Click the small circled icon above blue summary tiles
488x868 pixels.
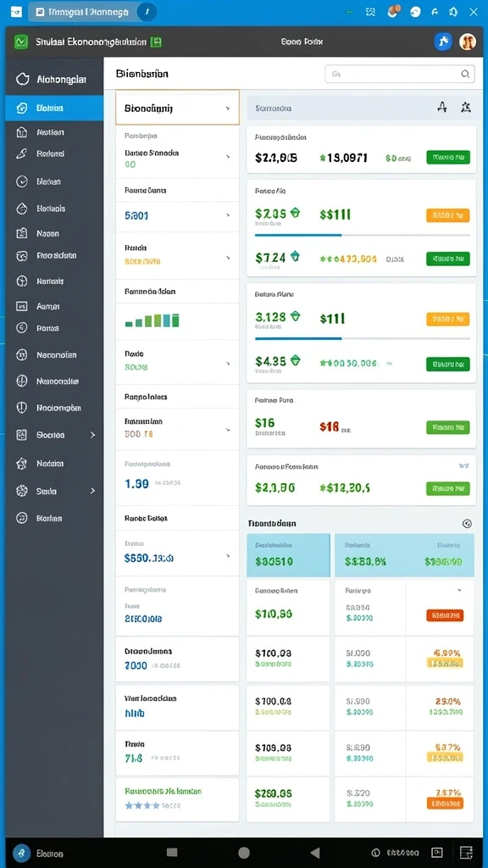coord(467,523)
